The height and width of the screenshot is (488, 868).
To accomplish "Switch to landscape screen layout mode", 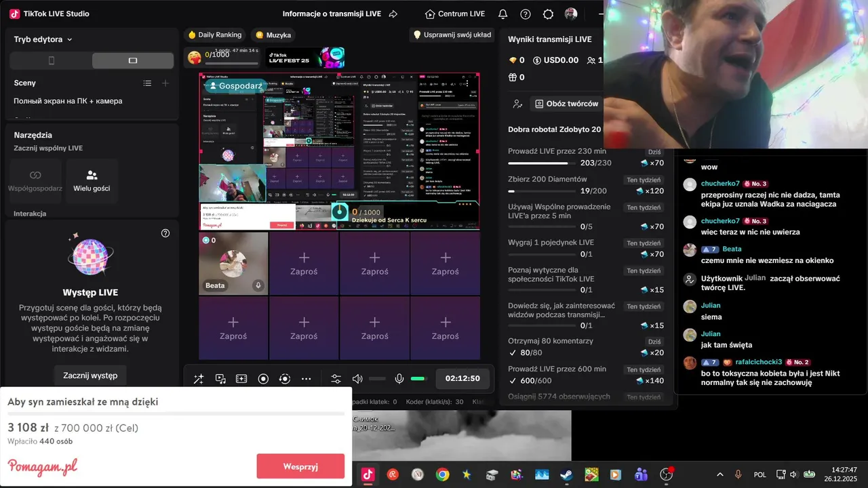I will click(x=133, y=60).
